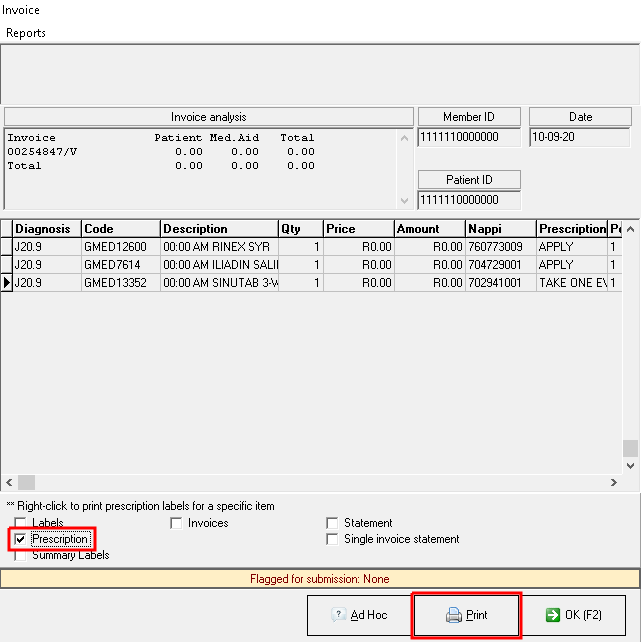This screenshot has width=641, height=642.
Task: Click the green arrow OK (F2) icon
Action: click(552, 615)
